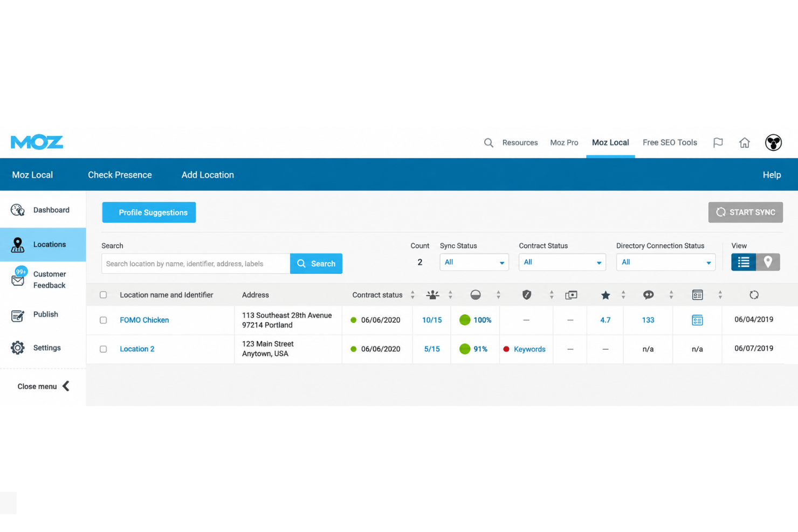
Task: Open the search magnifier in top navigation
Action: pyautogui.click(x=489, y=143)
